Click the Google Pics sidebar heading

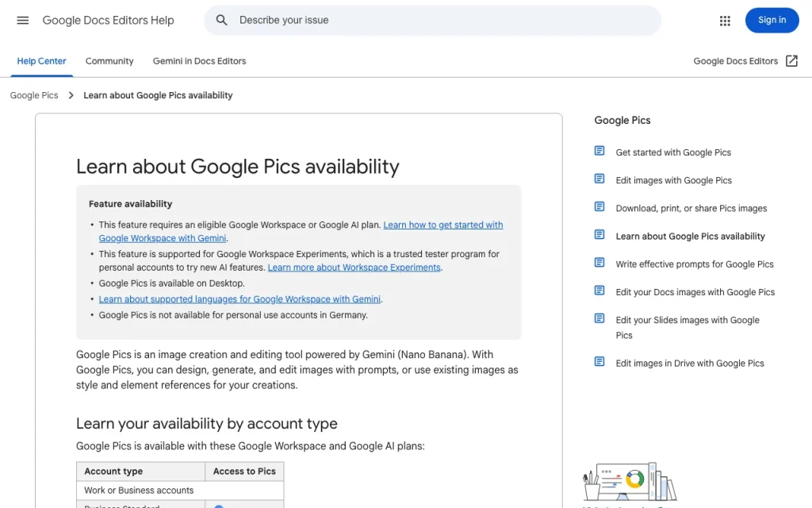[622, 121]
